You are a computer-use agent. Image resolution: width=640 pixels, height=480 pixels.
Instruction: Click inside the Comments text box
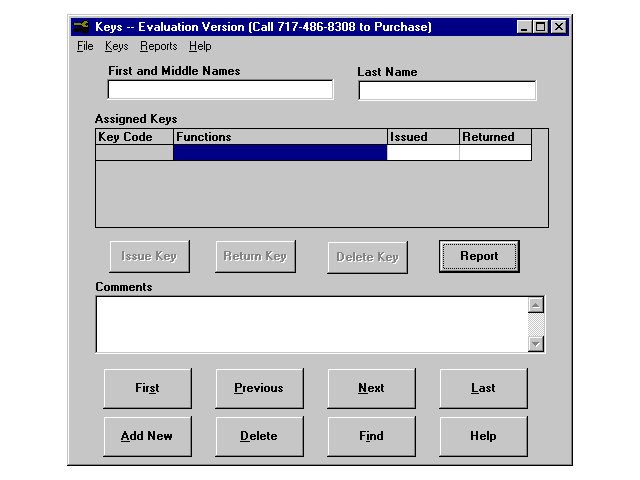click(310, 324)
